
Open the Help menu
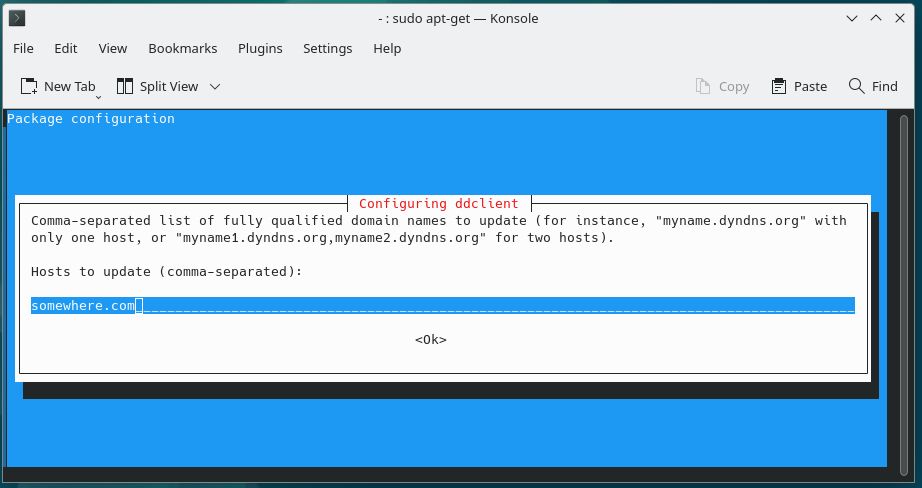[387, 49]
